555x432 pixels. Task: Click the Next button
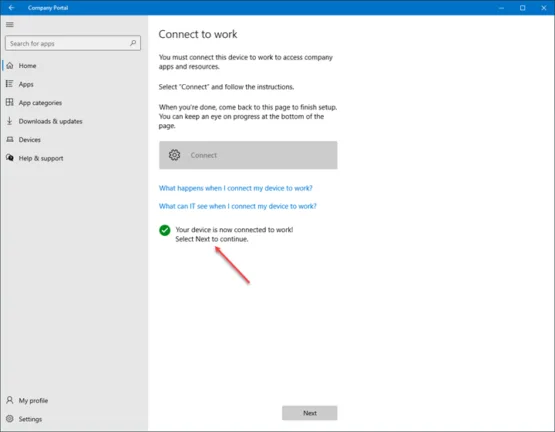[x=310, y=413]
